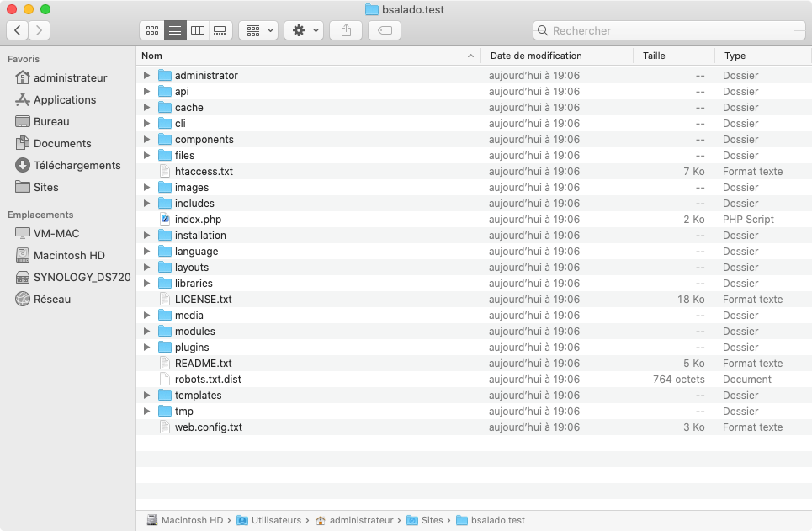Click the Edit Tags toolbar button

tap(384, 30)
